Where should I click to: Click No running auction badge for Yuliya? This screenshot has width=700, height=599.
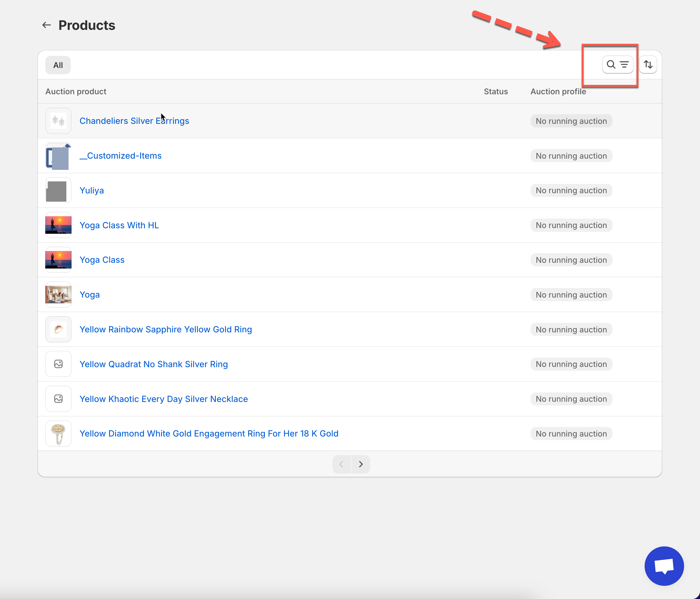(571, 190)
